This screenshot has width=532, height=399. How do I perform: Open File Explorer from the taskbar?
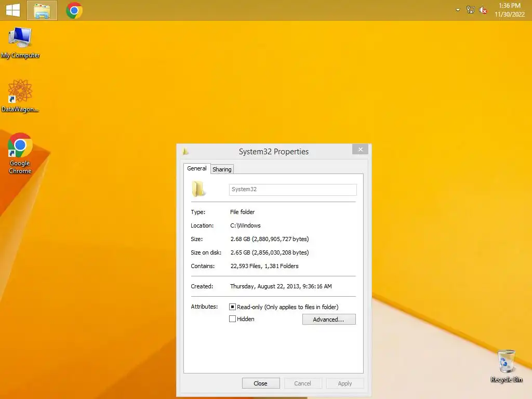click(x=42, y=10)
